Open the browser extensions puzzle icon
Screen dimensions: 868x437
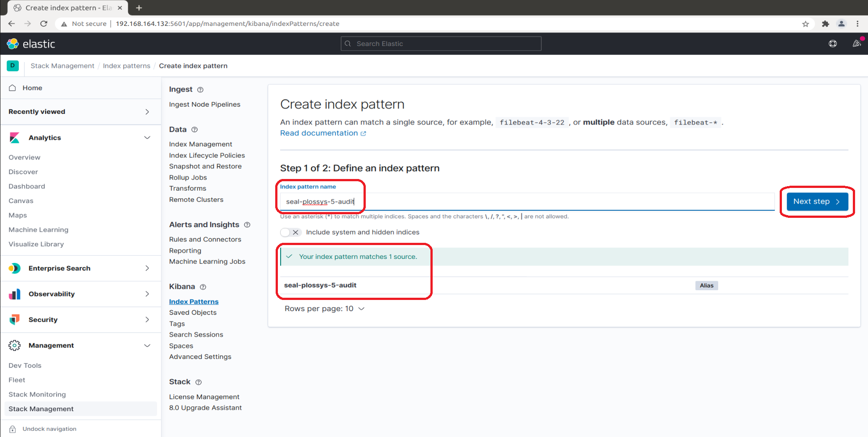825,24
